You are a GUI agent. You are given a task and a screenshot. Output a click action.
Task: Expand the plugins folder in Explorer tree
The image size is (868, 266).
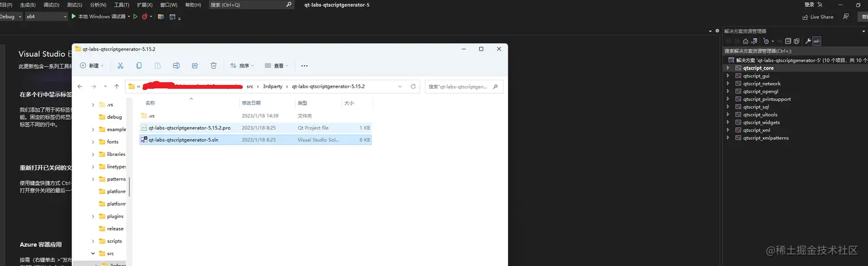[x=93, y=216]
